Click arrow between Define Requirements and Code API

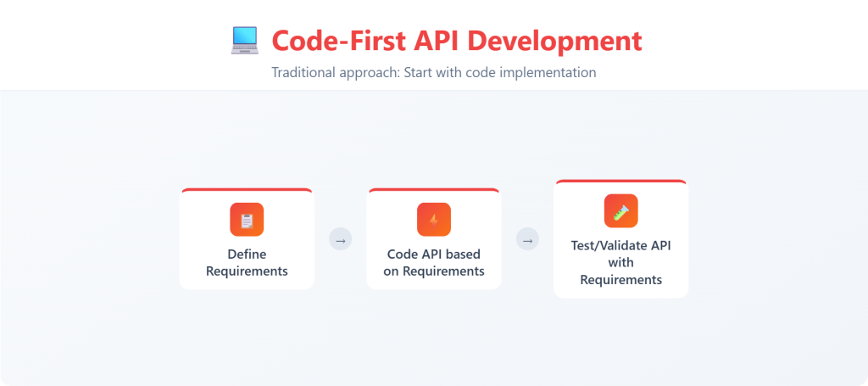coord(340,240)
